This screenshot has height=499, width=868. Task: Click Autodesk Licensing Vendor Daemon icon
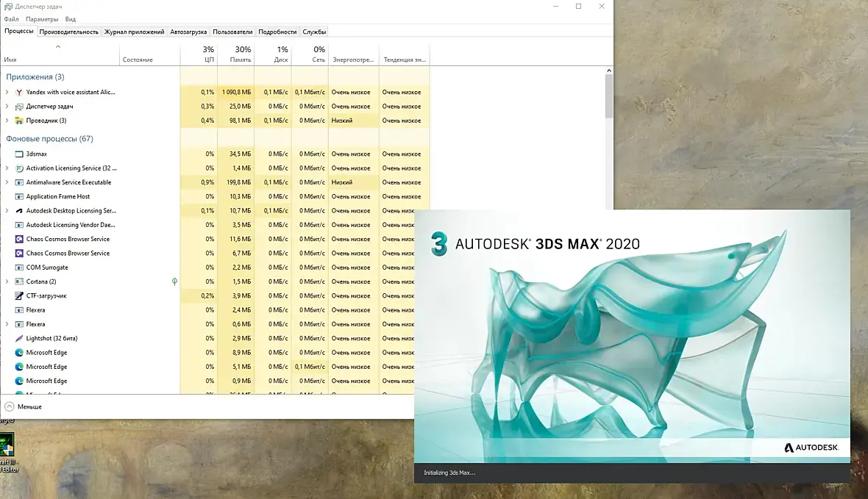coord(19,225)
